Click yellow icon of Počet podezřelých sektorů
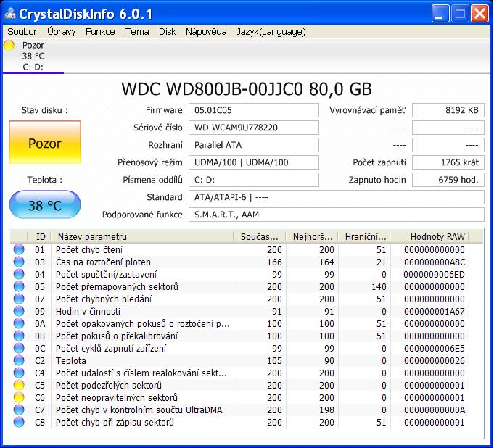The image size is (494, 448). click(x=19, y=385)
